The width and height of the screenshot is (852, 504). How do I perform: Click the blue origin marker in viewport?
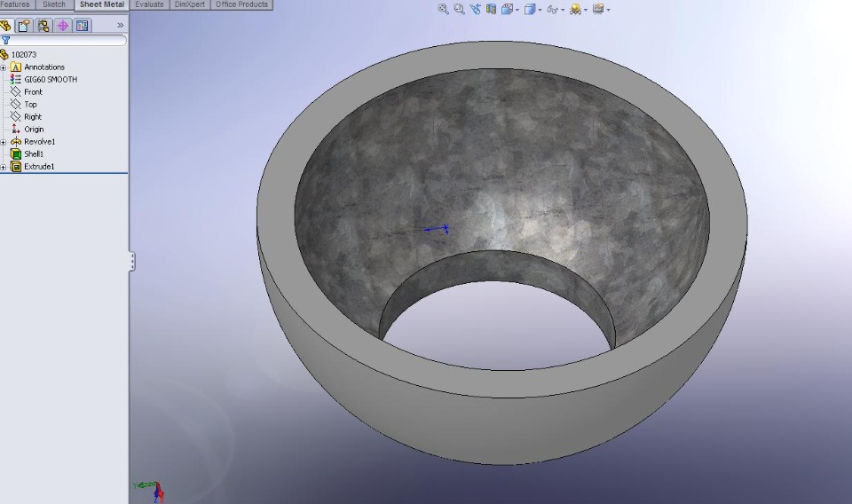click(x=437, y=229)
